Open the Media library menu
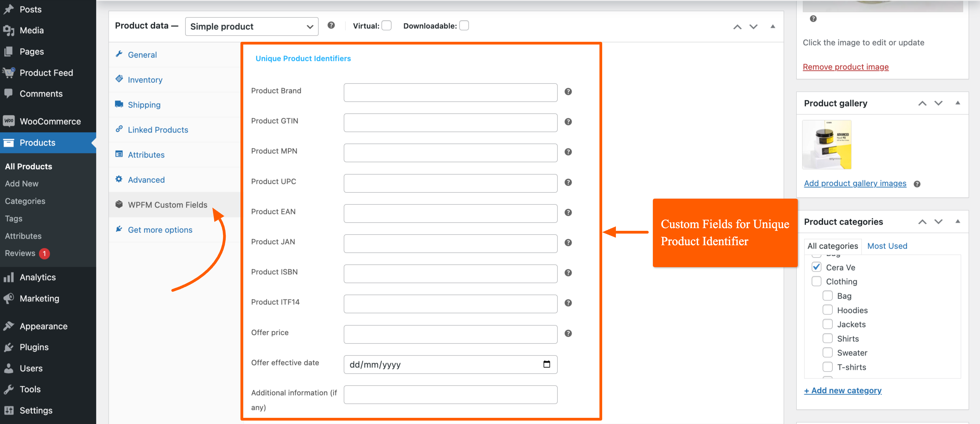This screenshot has height=424, width=980. pyautogui.click(x=48, y=30)
